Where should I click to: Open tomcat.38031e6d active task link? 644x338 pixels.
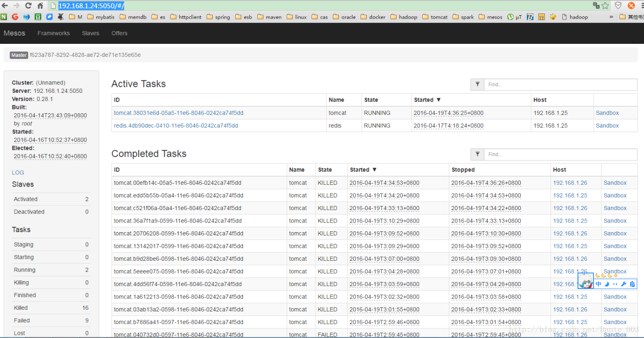[178, 113]
